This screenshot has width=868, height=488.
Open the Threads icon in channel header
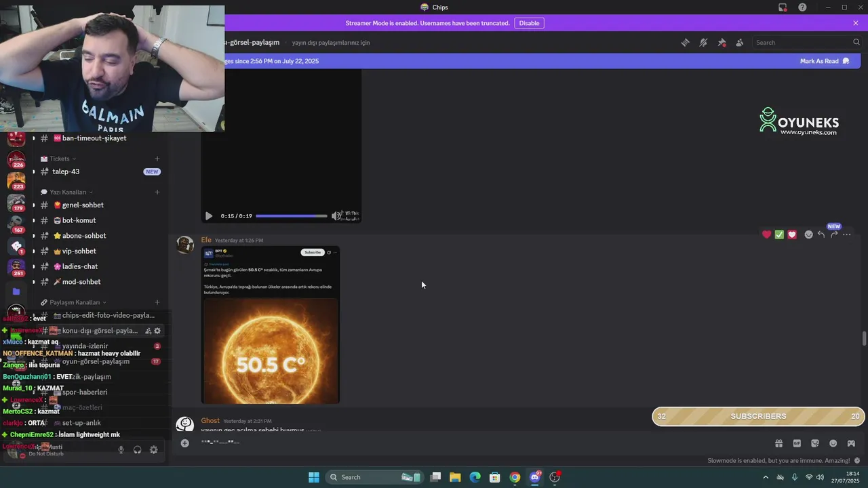pos(686,42)
